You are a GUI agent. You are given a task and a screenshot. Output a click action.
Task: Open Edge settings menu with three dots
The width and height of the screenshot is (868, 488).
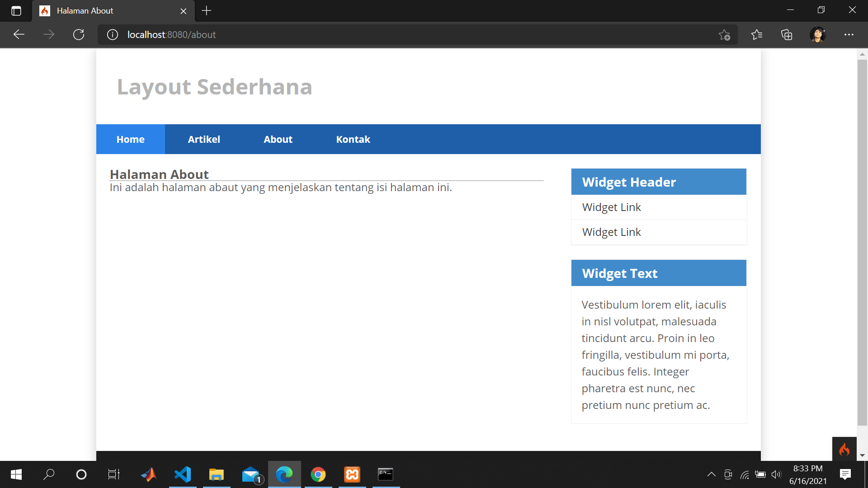(x=849, y=34)
